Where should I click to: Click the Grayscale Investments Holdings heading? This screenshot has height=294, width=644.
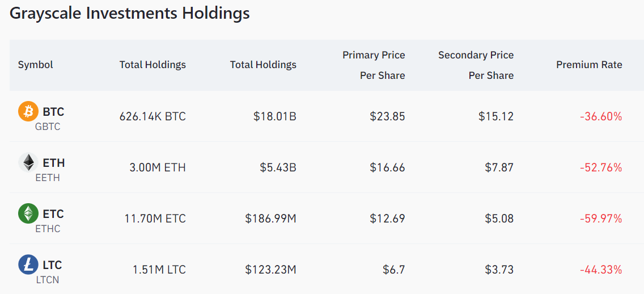pyautogui.click(x=130, y=14)
